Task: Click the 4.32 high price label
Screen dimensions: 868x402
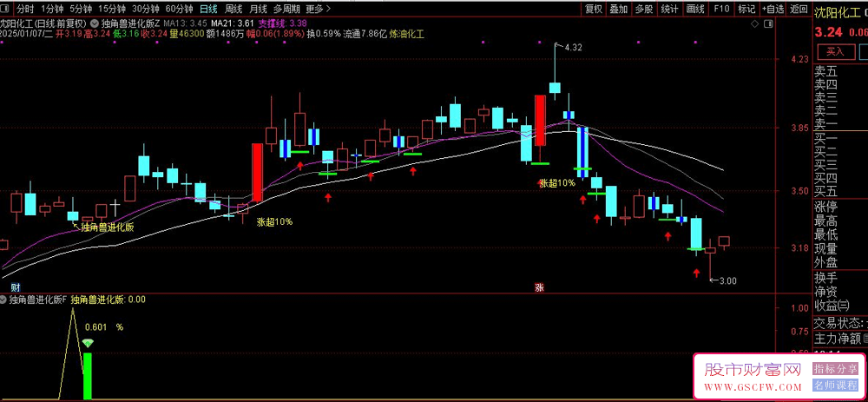Action: 573,48
